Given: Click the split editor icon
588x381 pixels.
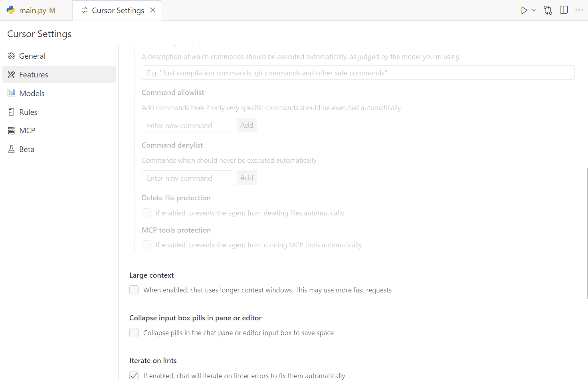Looking at the screenshot, I should [564, 10].
